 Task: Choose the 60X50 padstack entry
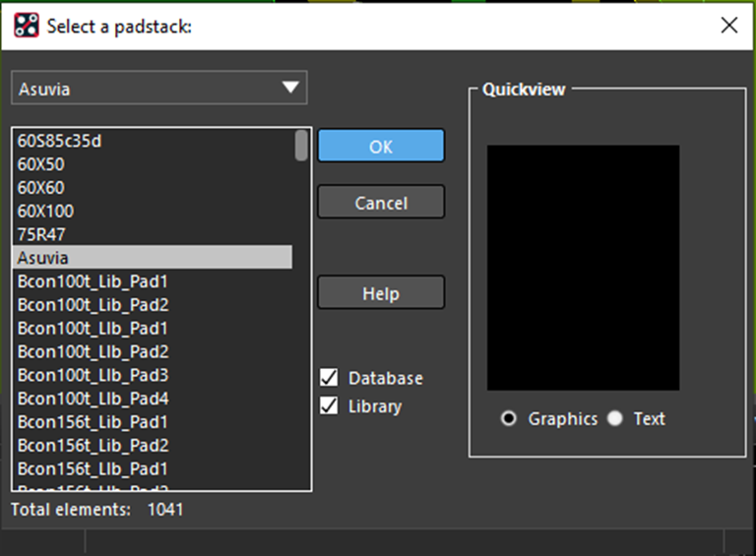[x=154, y=164]
